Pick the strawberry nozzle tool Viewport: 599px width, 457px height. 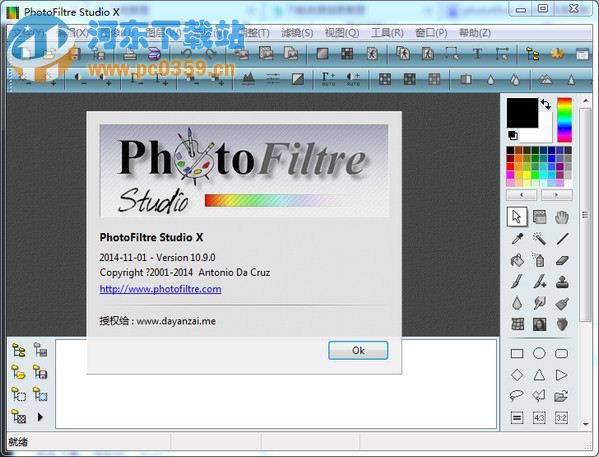pyautogui.click(x=562, y=324)
